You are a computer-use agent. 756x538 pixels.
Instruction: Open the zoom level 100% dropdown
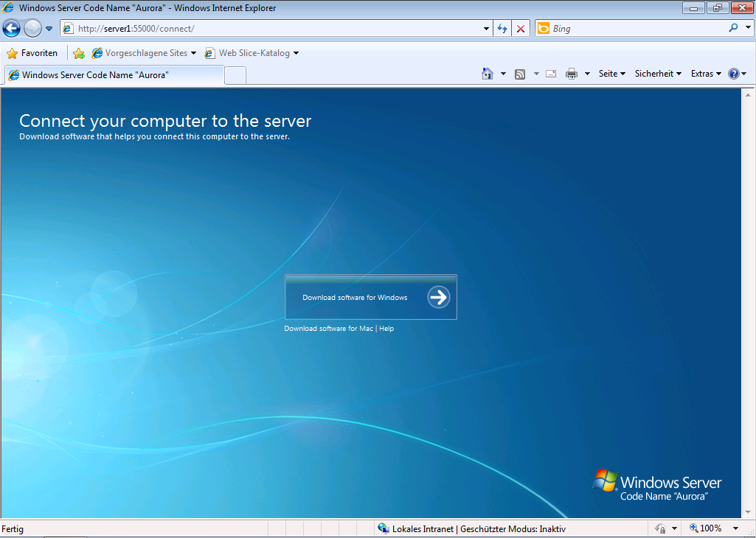(x=735, y=528)
